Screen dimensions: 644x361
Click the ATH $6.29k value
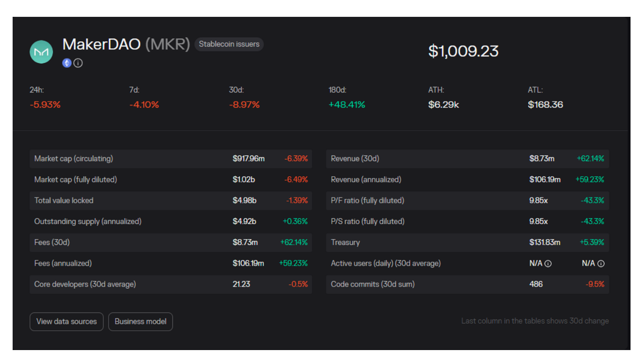coord(444,105)
